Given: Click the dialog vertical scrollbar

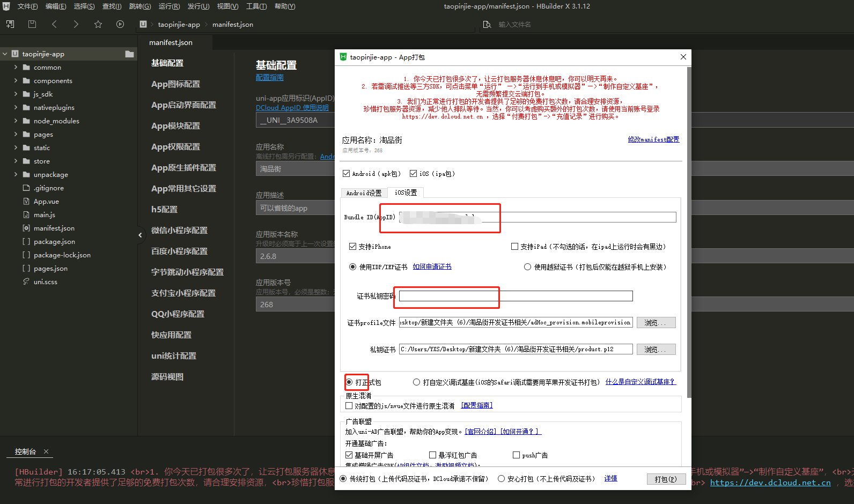Looking at the screenshot, I should [689, 233].
